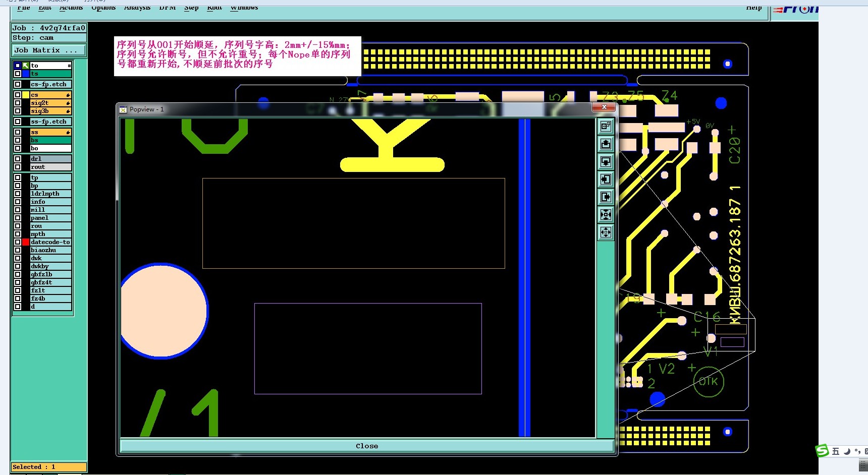This screenshot has width=868, height=475.
Task: Toggle the 'datecode-to' layer checkbox
Action: coord(18,242)
